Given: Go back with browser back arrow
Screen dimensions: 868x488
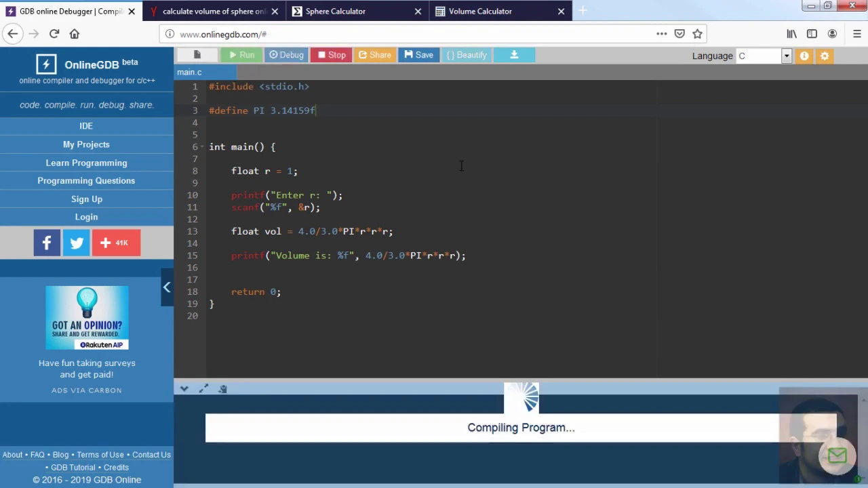Looking at the screenshot, I should coord(13,34).
